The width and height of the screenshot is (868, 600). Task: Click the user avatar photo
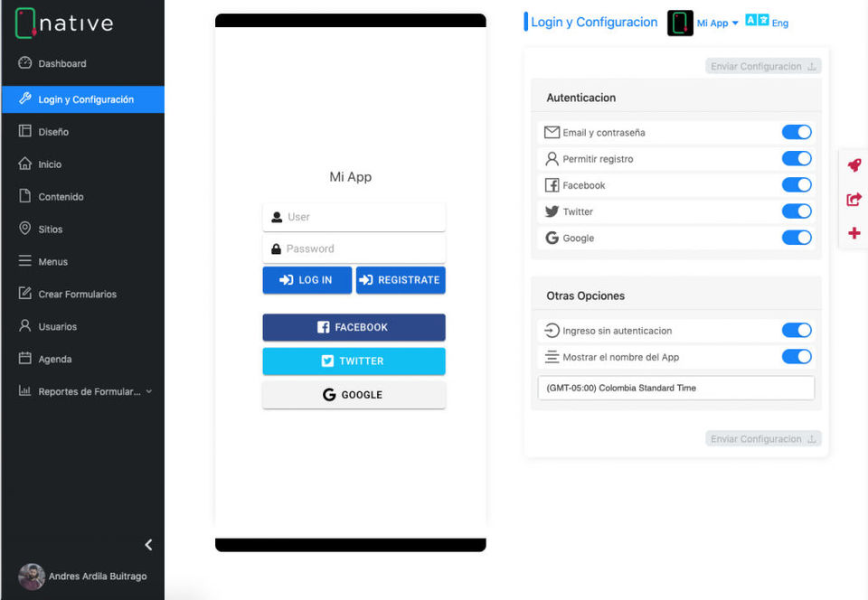[x=32, y=577]
